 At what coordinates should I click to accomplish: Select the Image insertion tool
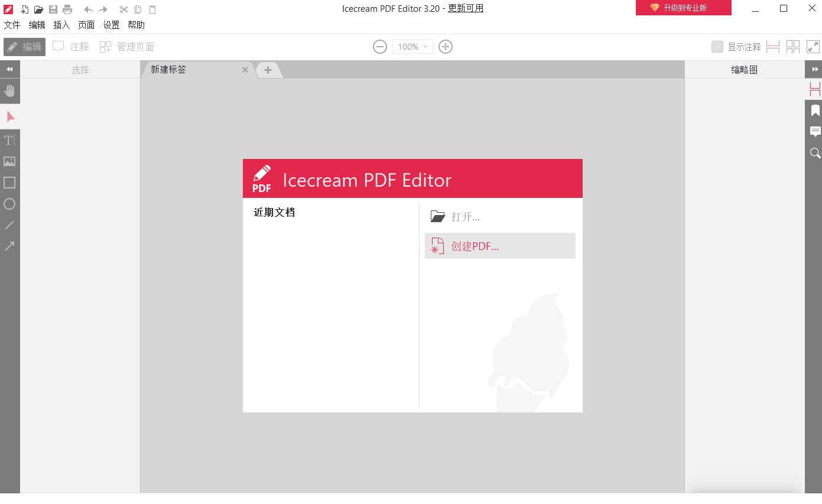coord(9,161)
